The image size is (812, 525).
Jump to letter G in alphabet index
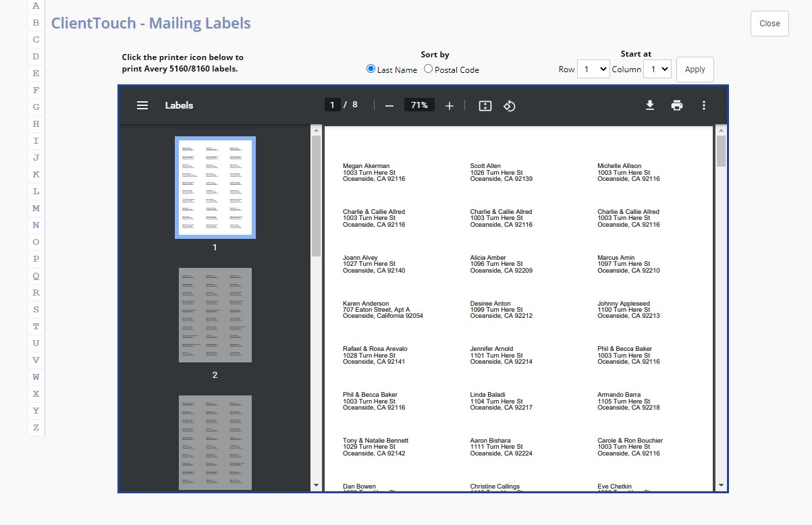pyautogui.click(x=36, y=107)
